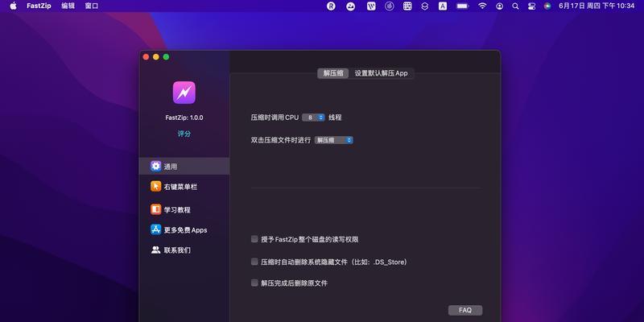Viewport: 644px width, 322px height.
Task: Open the Apple menu
Action: pos(13,6)
